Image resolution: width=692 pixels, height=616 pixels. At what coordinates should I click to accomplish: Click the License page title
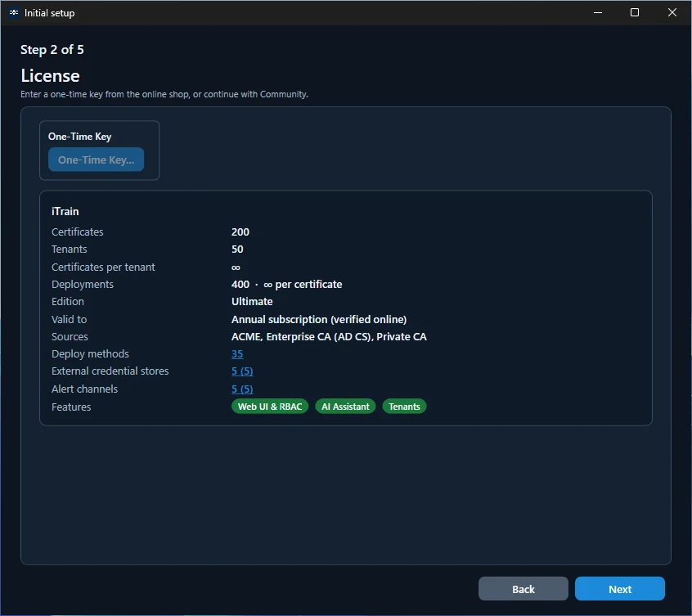[x=51, y=76]
